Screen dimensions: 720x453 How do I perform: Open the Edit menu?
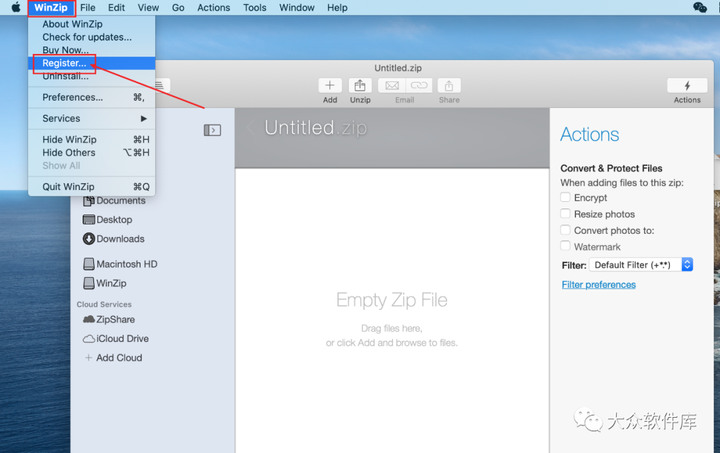click(116, 7)
